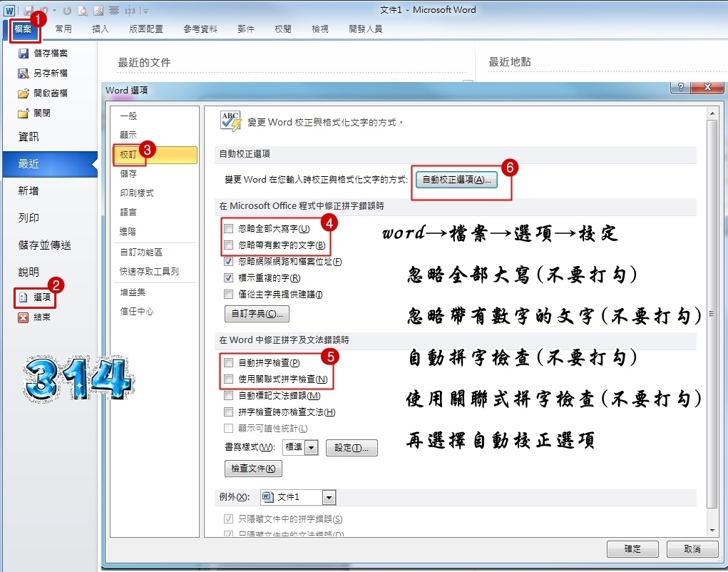Click the 123 icon in the quick access toolbar
Image resolution: width=728 pixels, height=572 pixels.
click(130, 10)
